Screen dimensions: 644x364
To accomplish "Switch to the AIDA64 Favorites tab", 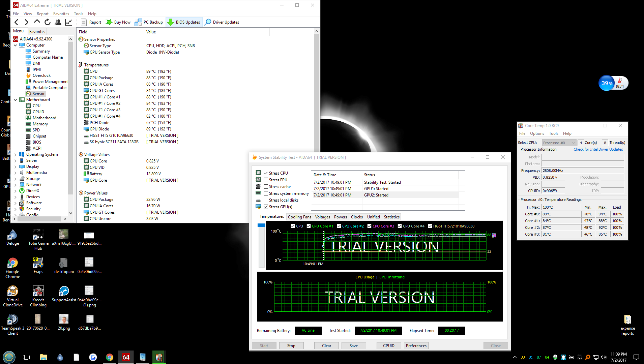I will (37, 31).
